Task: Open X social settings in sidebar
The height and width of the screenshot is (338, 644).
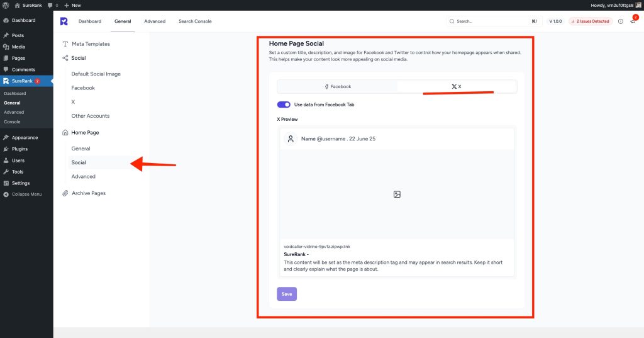Action: click(x=73, y=102)
